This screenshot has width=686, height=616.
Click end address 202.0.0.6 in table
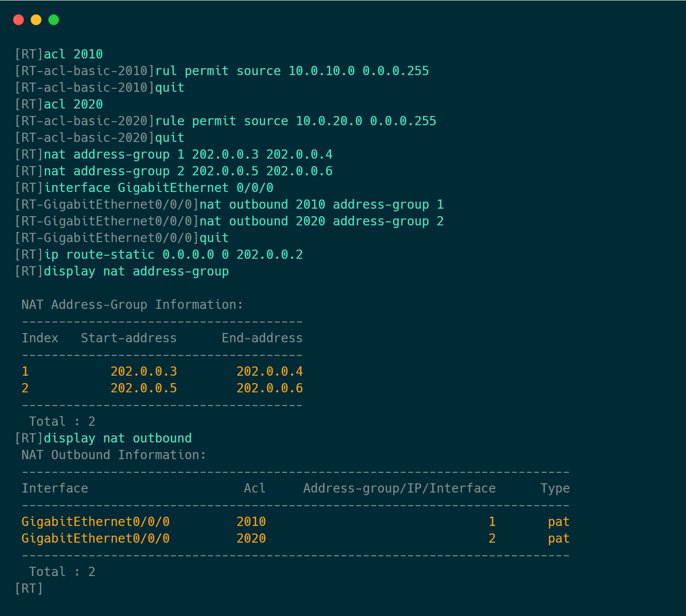pos(270,388)
